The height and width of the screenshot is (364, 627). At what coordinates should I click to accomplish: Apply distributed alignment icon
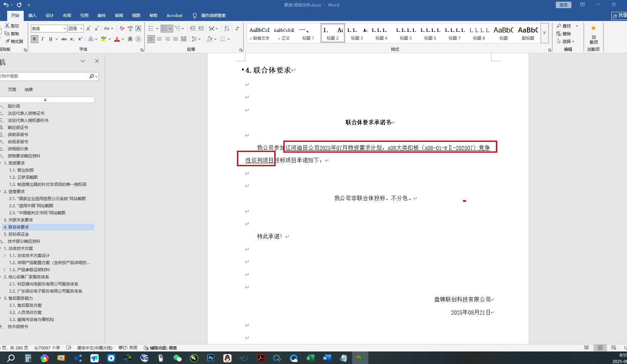184,39
